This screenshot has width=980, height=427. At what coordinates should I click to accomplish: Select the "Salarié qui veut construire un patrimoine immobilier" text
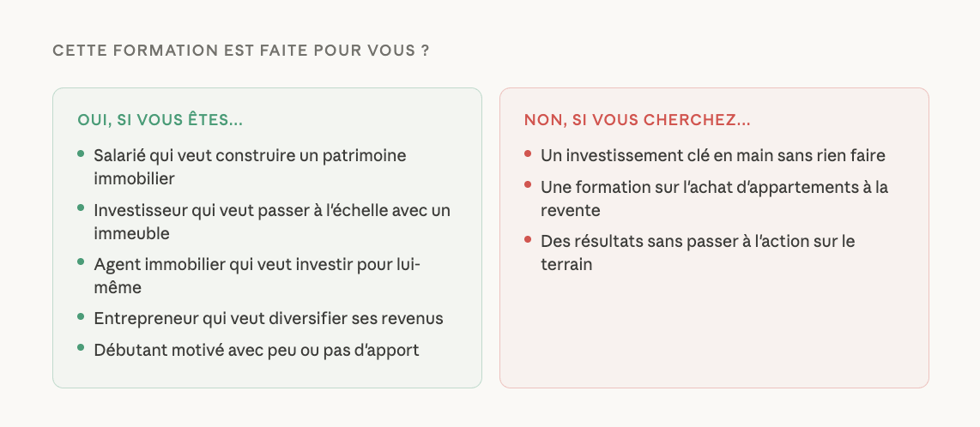pyautogui.click(x=250, y=167)
